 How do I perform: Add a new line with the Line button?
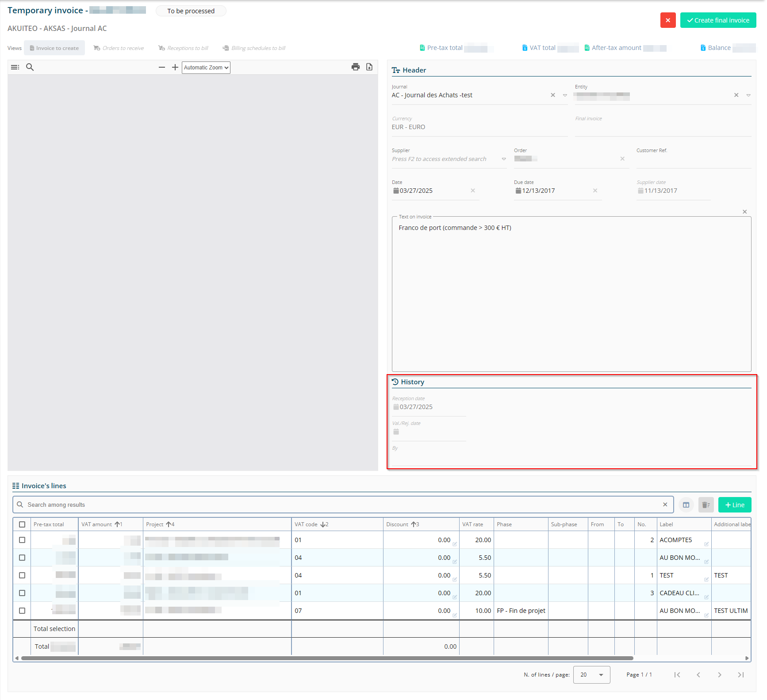coord(735,505)
